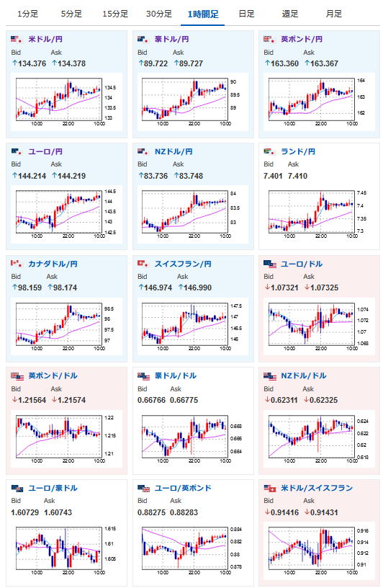This screenshot has height=588, width=383.
Task: Open the ユーロ/円 currency pair link
Action: point(45,151)
